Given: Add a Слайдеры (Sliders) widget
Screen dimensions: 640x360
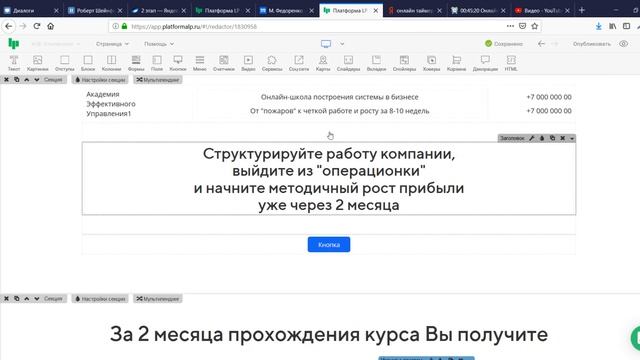Looking at the screenshot, I should pyautogui.click(x=348, y=63).
